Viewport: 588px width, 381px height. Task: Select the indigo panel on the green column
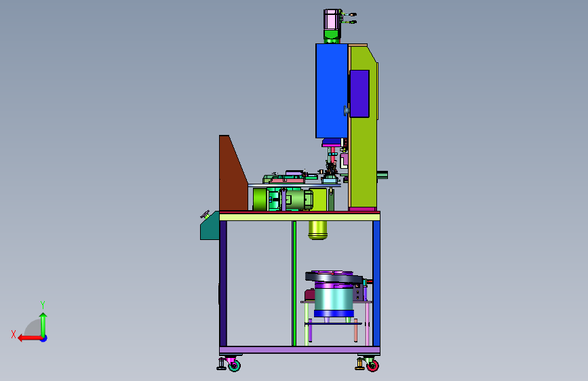click(x=359, y=94)
